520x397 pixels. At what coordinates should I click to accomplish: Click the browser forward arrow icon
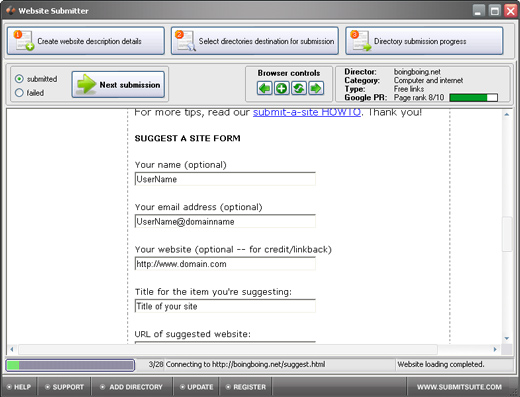(316, 88)
